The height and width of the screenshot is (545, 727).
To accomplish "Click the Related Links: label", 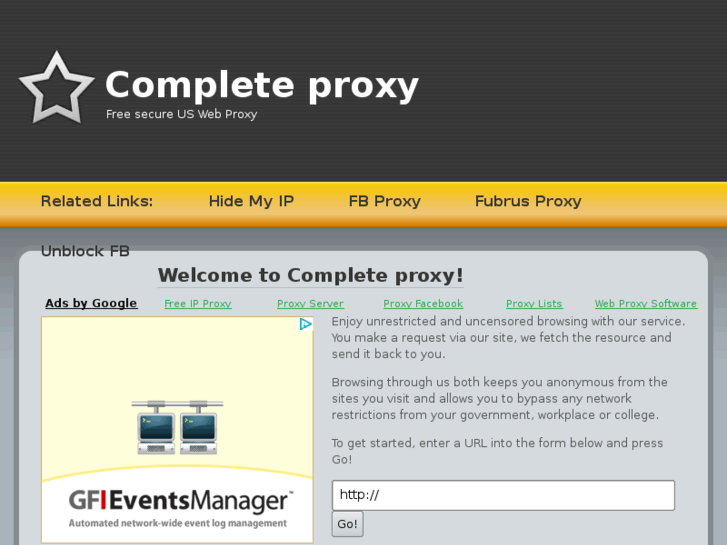I will (97, 201).
